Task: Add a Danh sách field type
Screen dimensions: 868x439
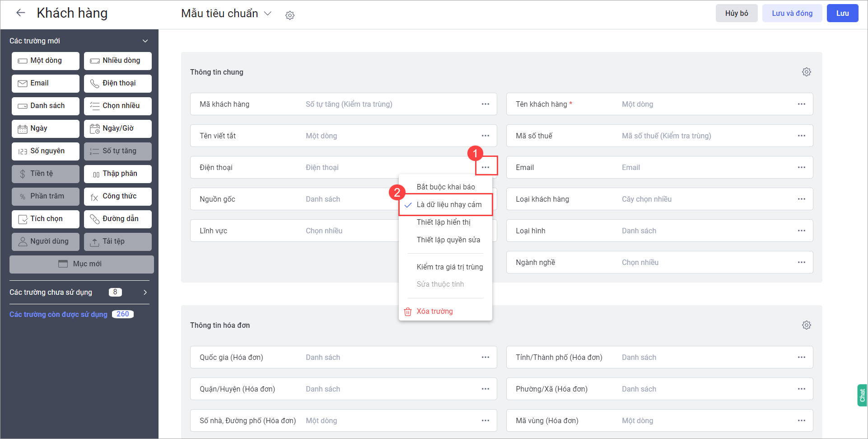Action: pos(46,106)
